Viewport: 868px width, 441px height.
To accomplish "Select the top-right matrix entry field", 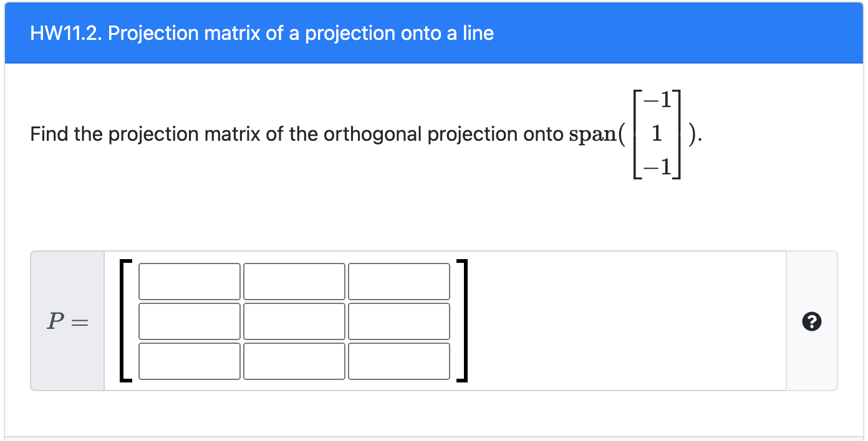I will [x=399, y=281].
